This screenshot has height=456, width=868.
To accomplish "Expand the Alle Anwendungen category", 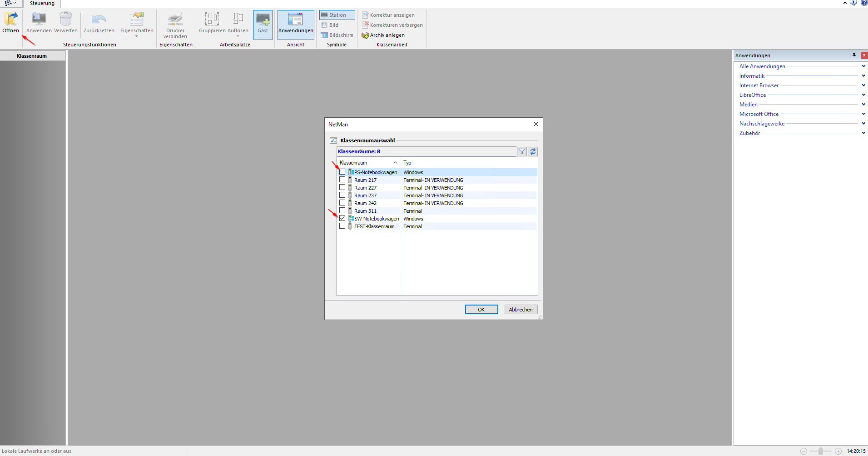I will point(863,66).
